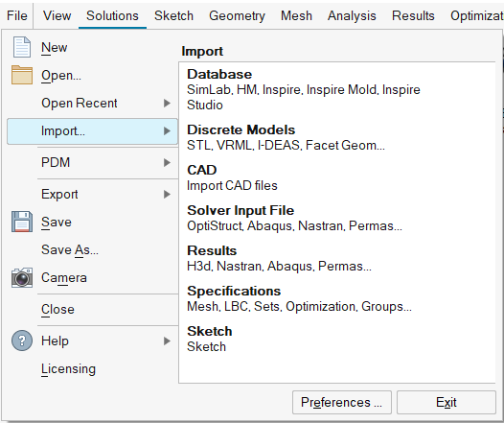
Task: Click the Exit button
Action: pyautogui.click(x=447, y=403)
